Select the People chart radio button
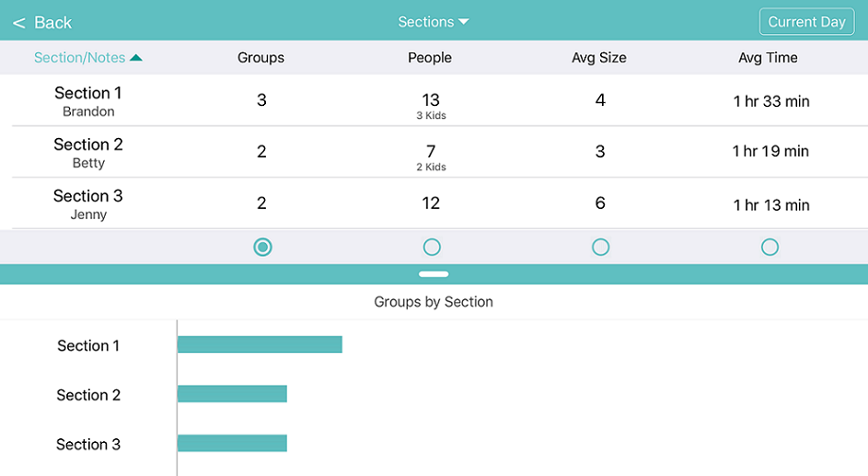 432,247
